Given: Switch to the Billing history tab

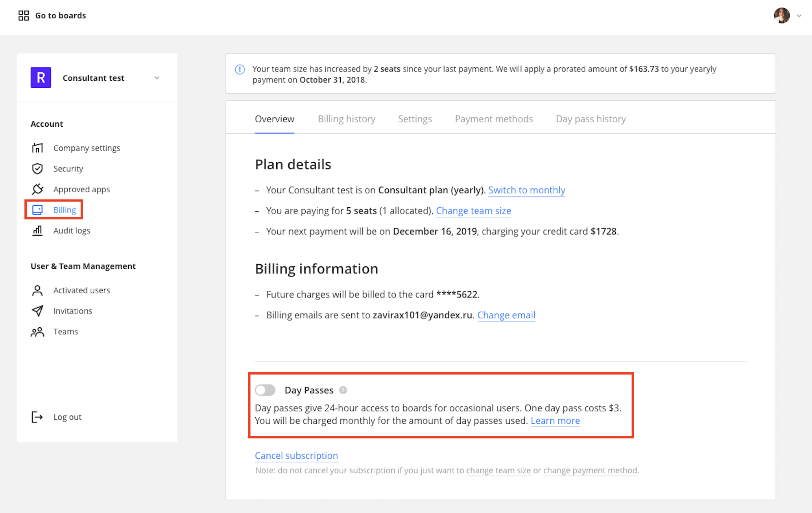Looking at the screenshot, I should click(346, 119).
